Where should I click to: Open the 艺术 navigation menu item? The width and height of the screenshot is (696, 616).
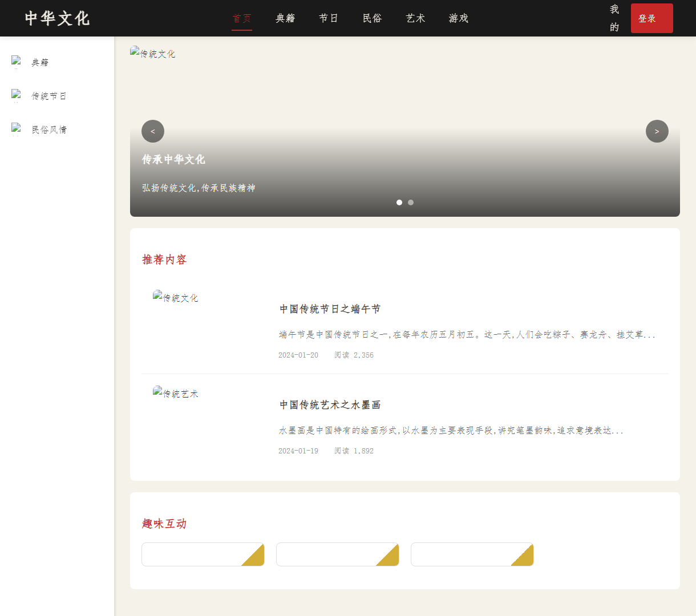click(x=415, y=18)
